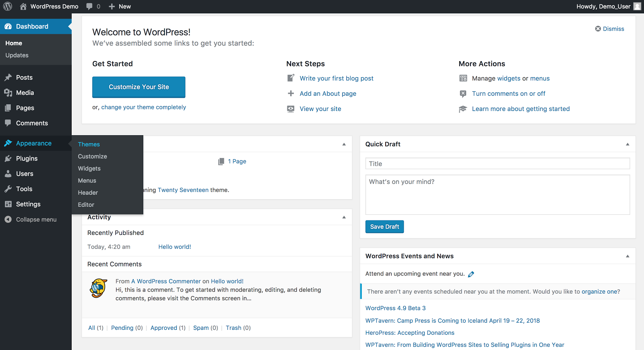Image resolution: width=644 pixels, height=350 pixels.
Task: Collapse the Quick Draft panel
Action: tap(627, 144)
